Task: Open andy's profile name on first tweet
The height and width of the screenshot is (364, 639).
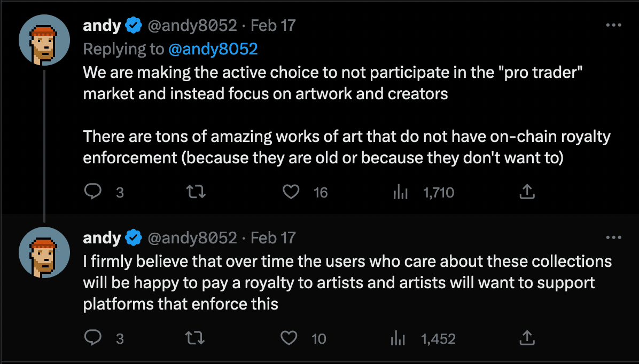Action: [x=102, y=25]
